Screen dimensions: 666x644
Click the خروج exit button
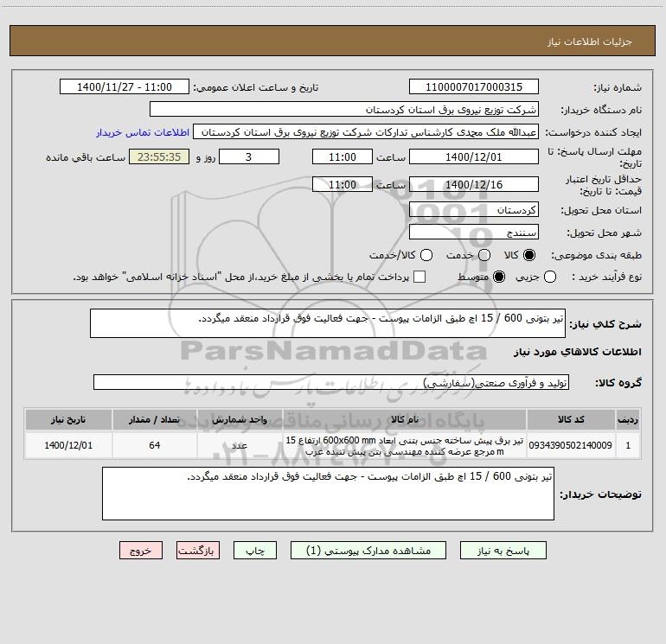pyautogui.click(x=141, y=551)
